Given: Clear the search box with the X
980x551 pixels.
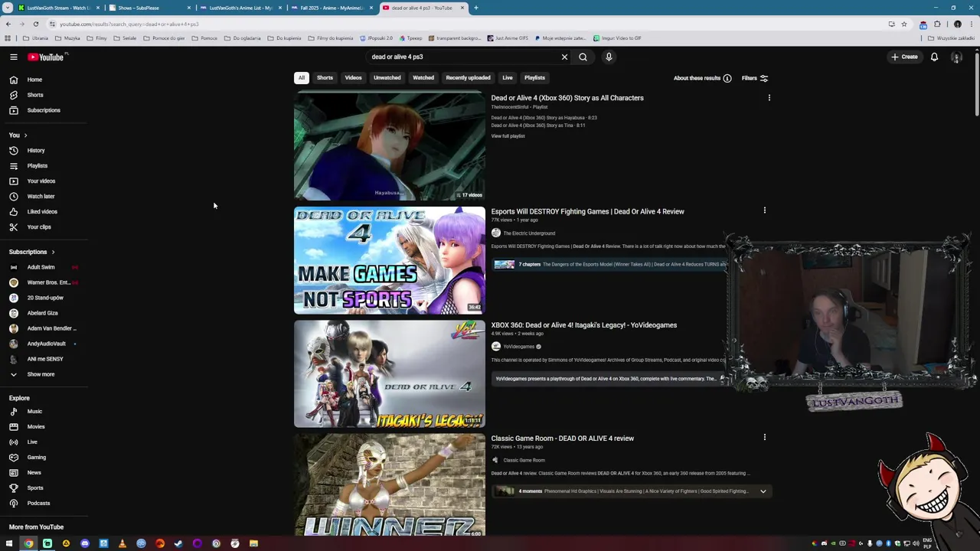Looking at the screenshot, I should (564, 57).
